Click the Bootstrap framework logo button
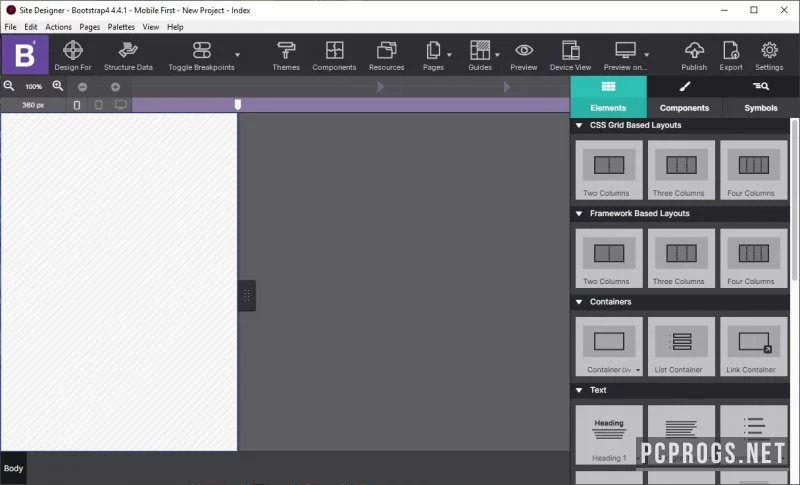 coord(24,55)
